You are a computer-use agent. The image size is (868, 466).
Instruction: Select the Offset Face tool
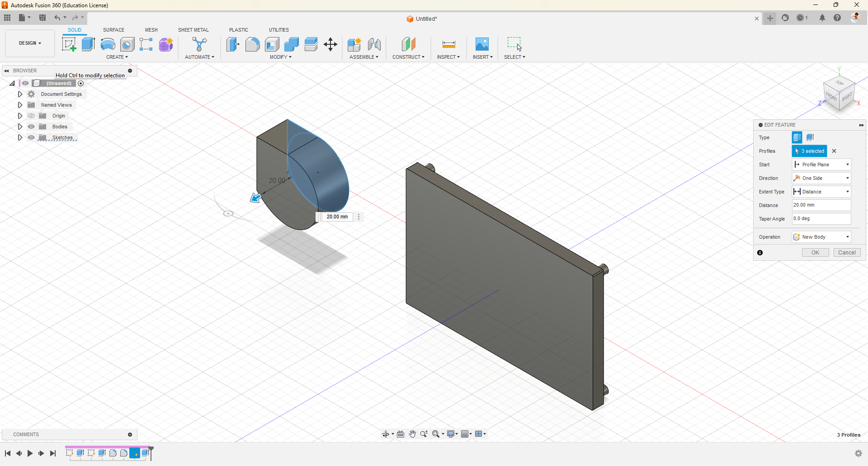[x=311, y=44]
